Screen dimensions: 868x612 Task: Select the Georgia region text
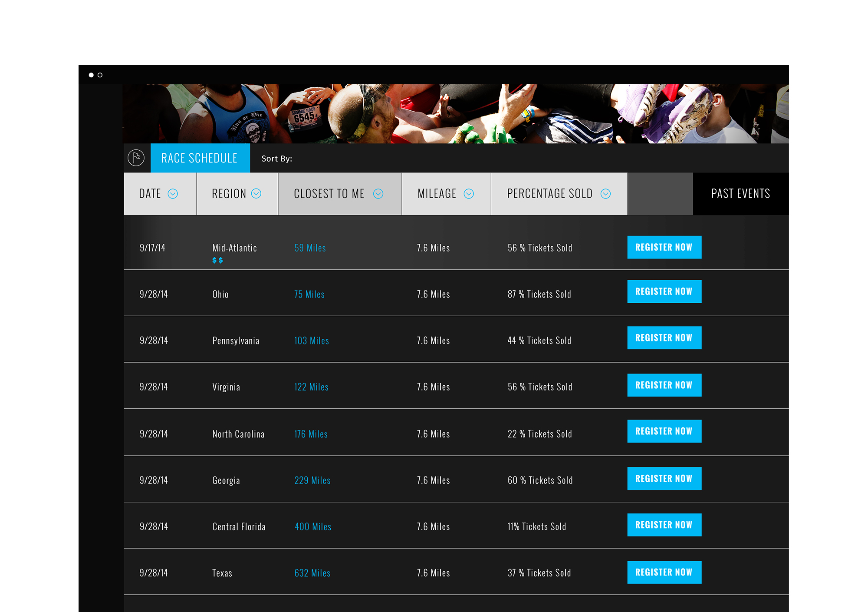(226, 480)
